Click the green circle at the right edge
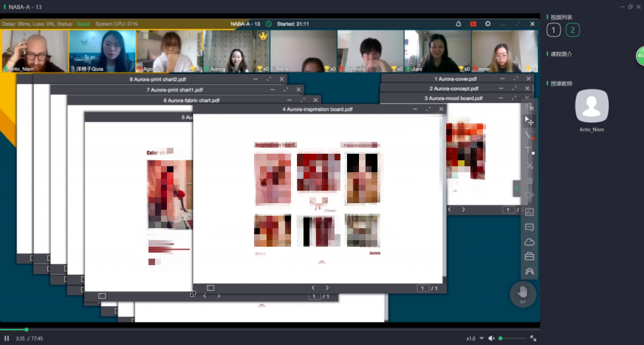The height and width of the screenshot is (345, 644). (x=640, y=56)
